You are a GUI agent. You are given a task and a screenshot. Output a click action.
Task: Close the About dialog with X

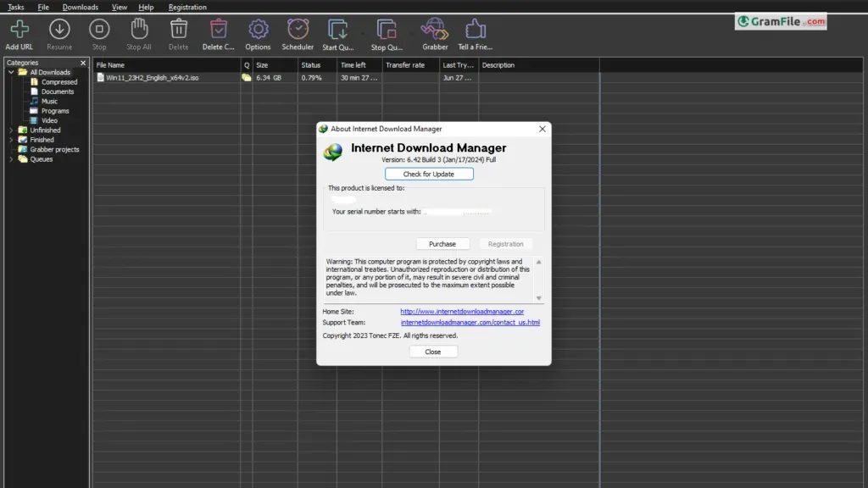click(x=542, y=129)
